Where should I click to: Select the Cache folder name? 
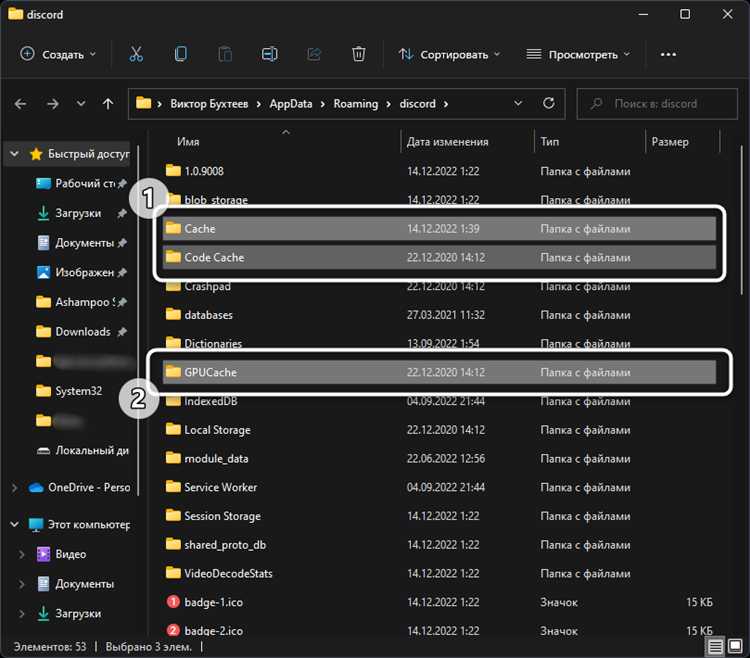pyautogui.click(x=200, y=229)
